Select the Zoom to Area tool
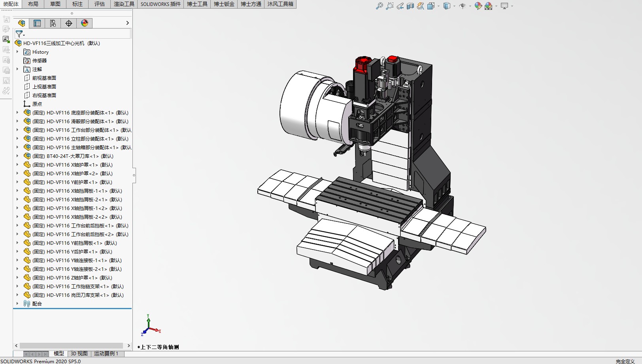 pos(390,6)
